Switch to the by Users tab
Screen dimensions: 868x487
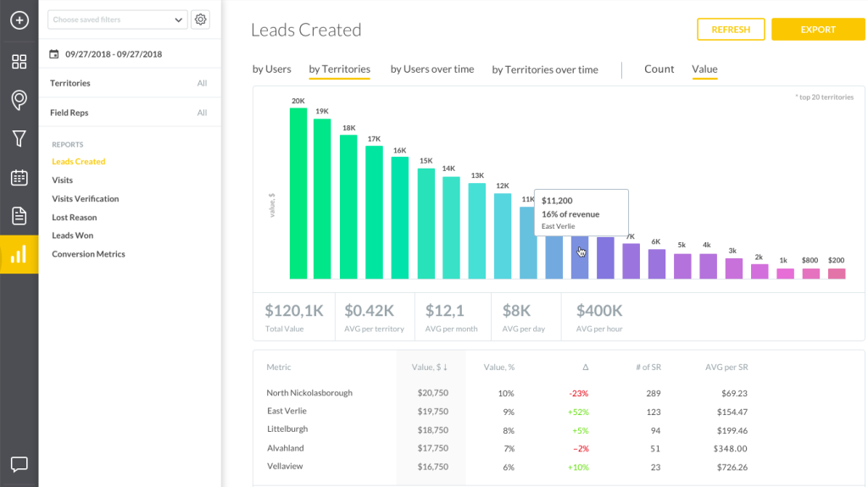(271, 69)
